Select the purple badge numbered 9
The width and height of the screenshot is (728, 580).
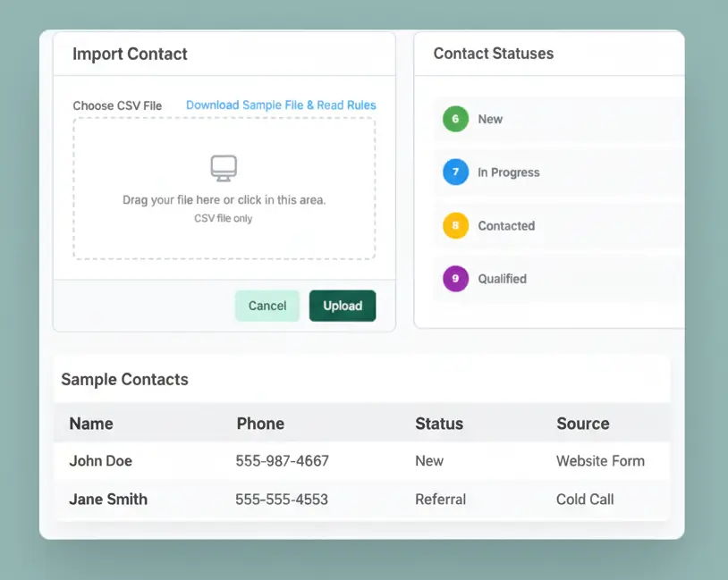tap(455, 279)
